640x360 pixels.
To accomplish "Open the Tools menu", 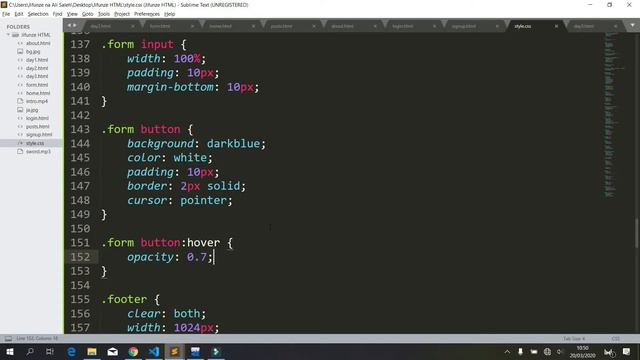I will pos(104,14).
